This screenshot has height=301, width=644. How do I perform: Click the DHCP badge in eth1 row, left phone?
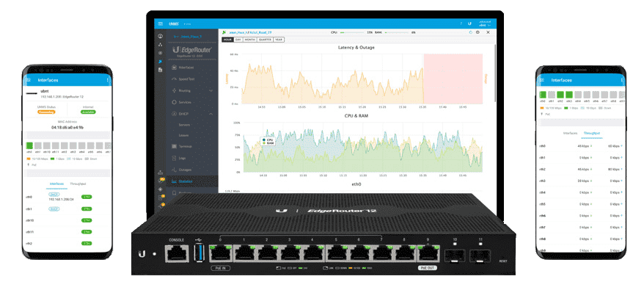(x=54, y=209)
